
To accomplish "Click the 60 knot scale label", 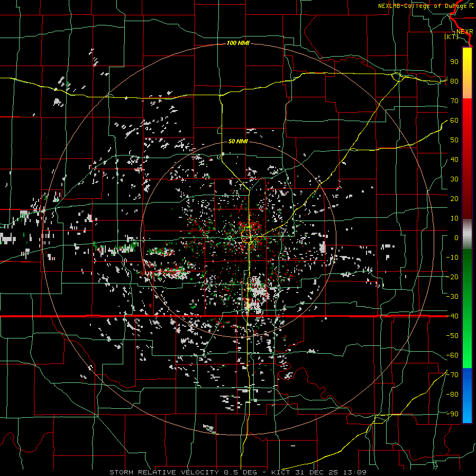I will (454, 121).
